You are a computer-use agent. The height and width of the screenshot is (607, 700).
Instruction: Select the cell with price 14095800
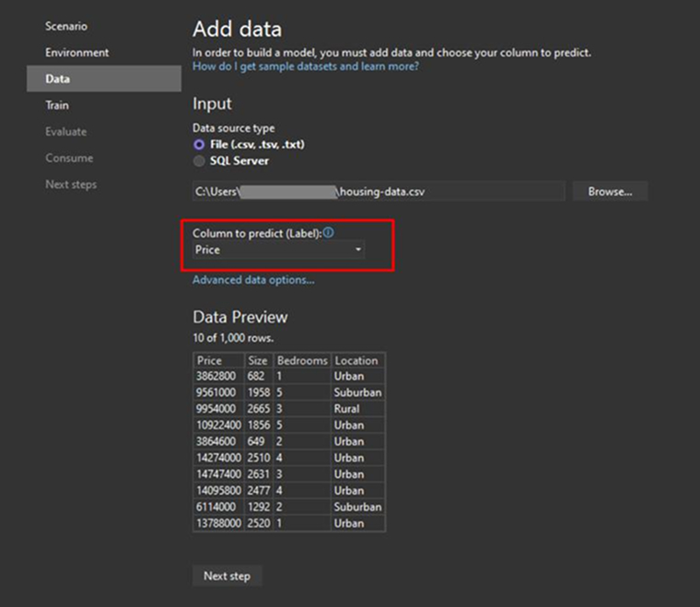[x=219, y=491]
